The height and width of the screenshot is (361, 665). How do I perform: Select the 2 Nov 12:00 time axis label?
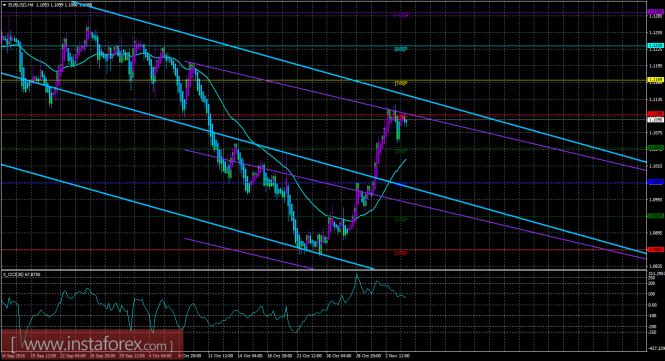[x=398, y=356]
